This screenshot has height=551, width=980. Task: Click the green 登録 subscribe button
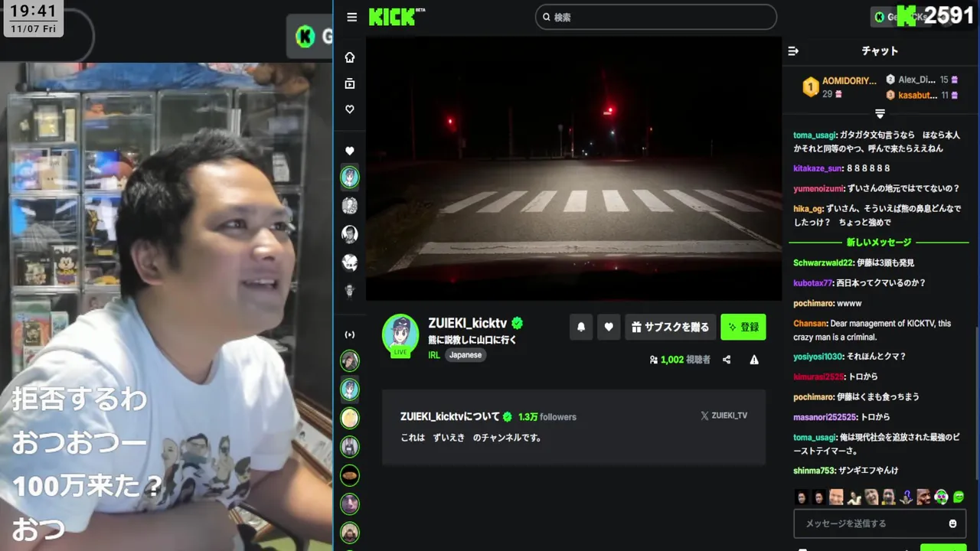743,327
